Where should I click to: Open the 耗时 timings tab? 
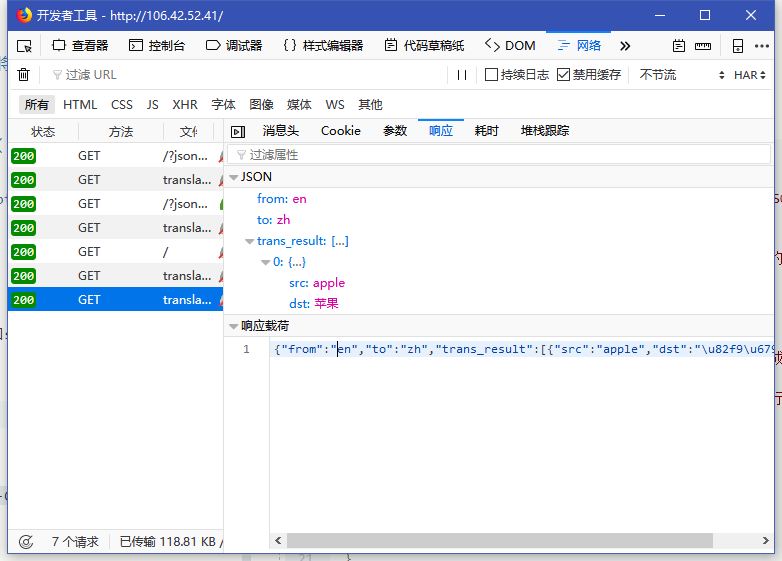(x=486, y=131)
